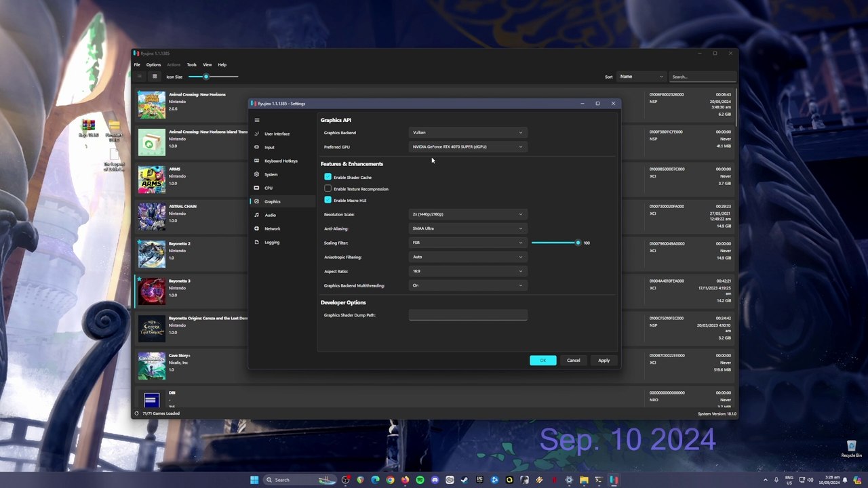Viewport: 868px width, 488px height.
Task: Select the ASTRAL CHAIN game thumbnail
Action: pos(151,217)
